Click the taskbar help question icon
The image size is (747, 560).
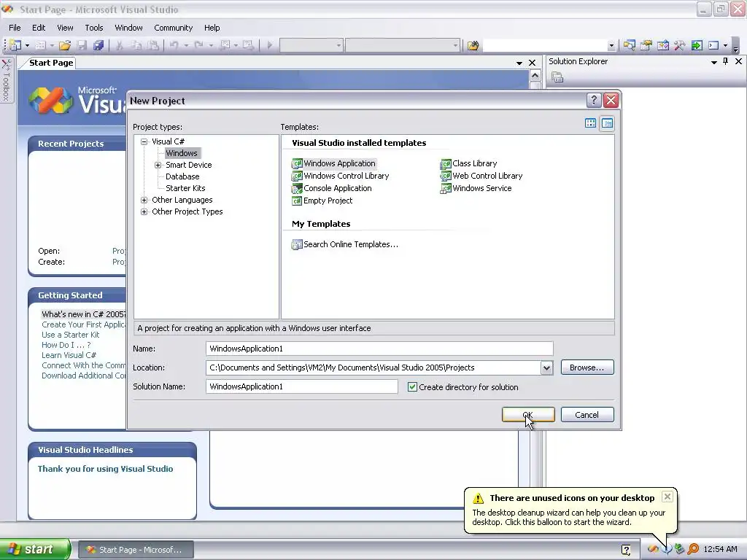coord(626,550)
